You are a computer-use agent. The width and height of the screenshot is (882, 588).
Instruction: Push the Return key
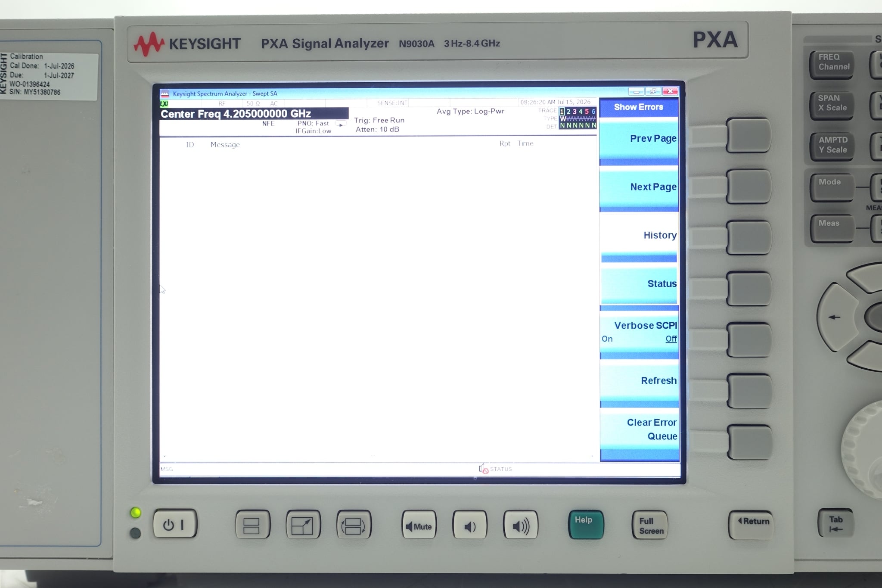click(x=751, y=525)
